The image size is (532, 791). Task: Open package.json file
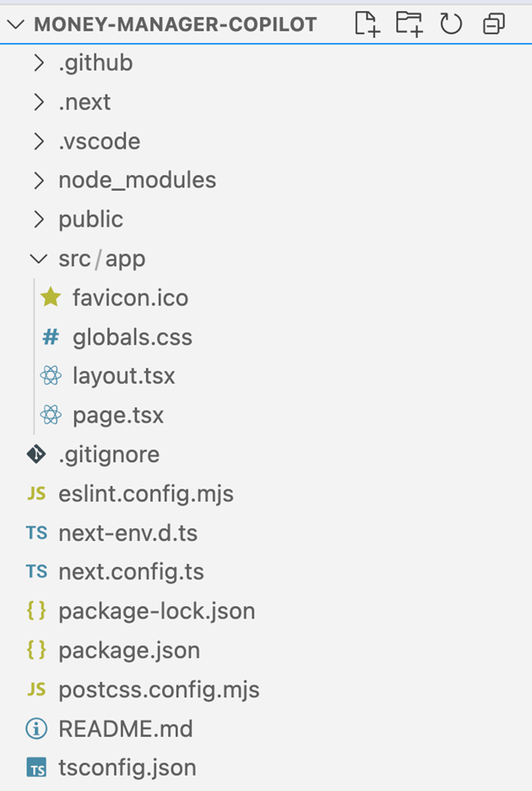pos(129,650)
